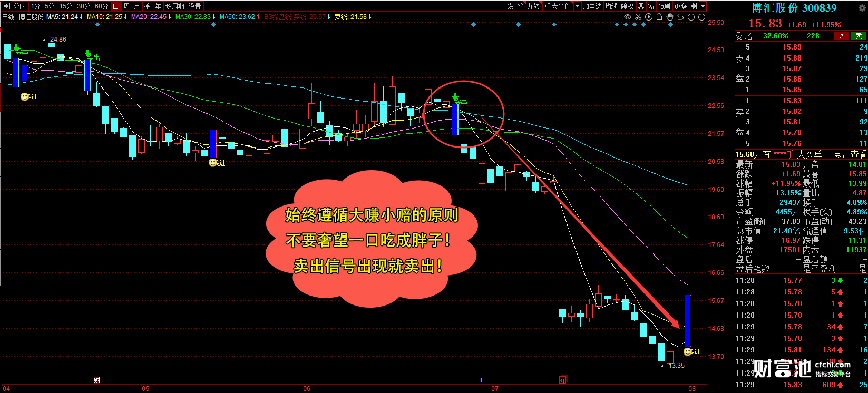Click buy level 5 price 15.76
The width and height of the screenshot is (868, 393).
coord(792,144)
